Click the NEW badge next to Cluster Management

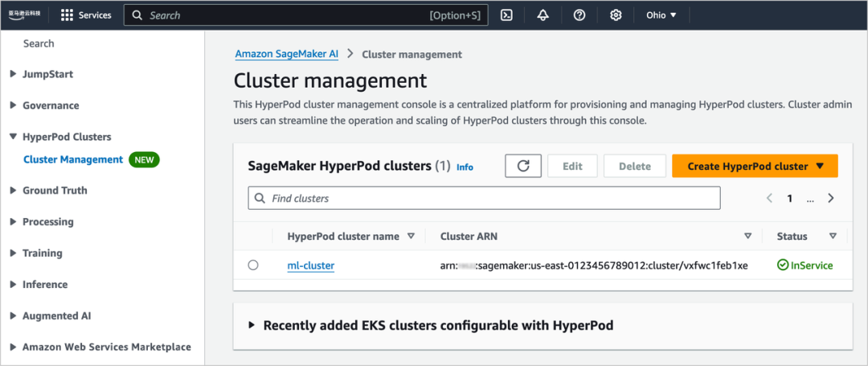(144, 159)
